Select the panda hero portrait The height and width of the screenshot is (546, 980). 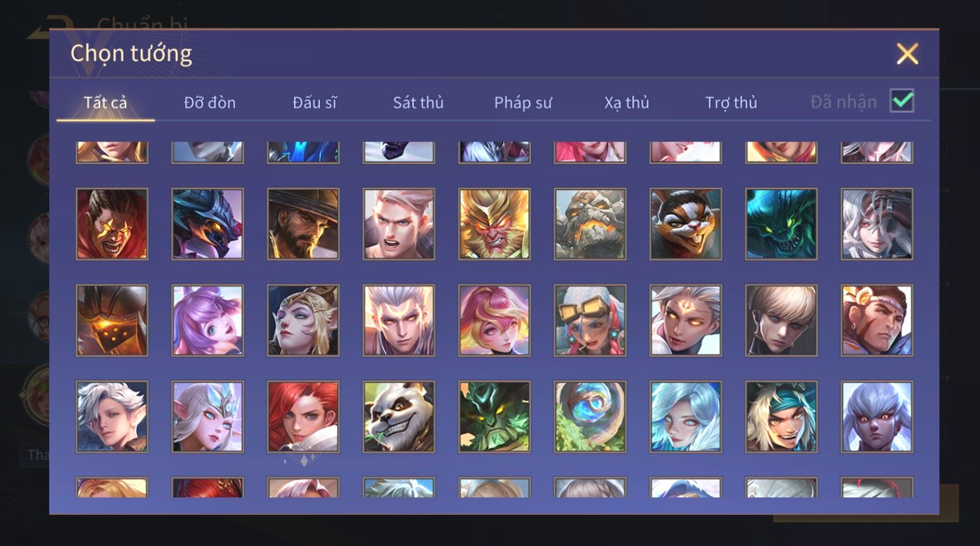398,416
